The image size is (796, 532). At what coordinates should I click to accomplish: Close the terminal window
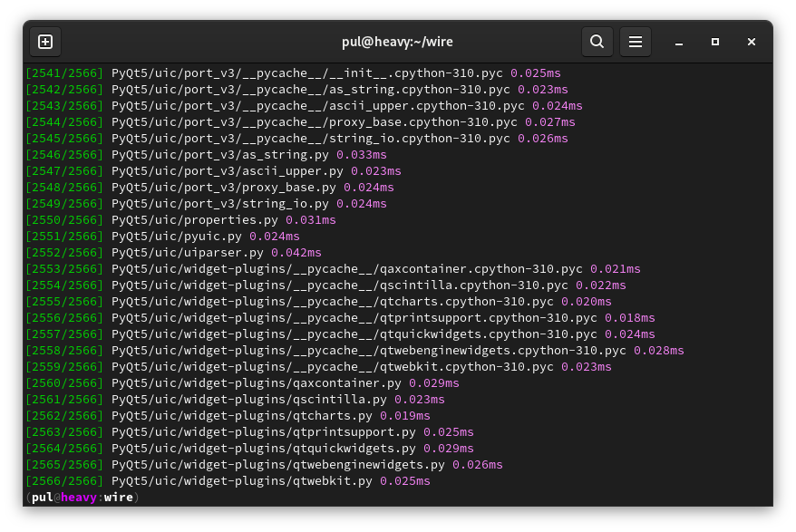pyautogui.click(x=752, y=42)
